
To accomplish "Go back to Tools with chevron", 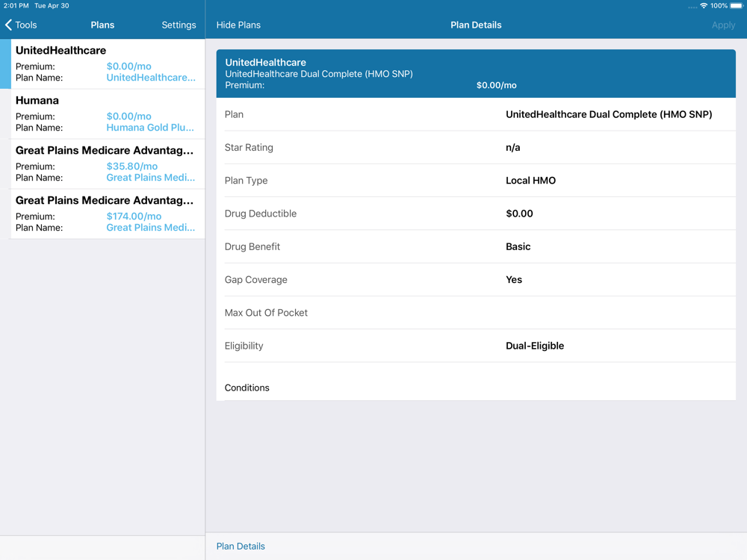I will (x=20, y=25).
